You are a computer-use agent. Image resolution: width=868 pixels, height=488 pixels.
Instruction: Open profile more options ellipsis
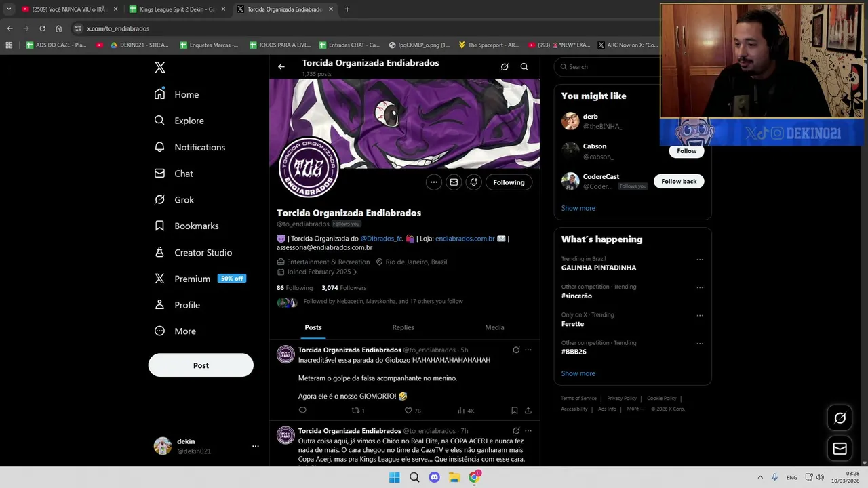point(434,182)
